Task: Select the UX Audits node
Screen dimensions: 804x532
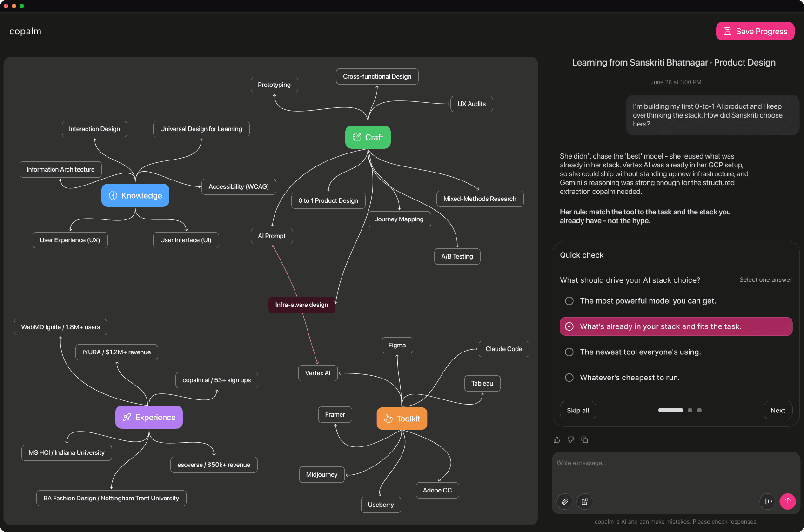Action: (x=471, y=104)
